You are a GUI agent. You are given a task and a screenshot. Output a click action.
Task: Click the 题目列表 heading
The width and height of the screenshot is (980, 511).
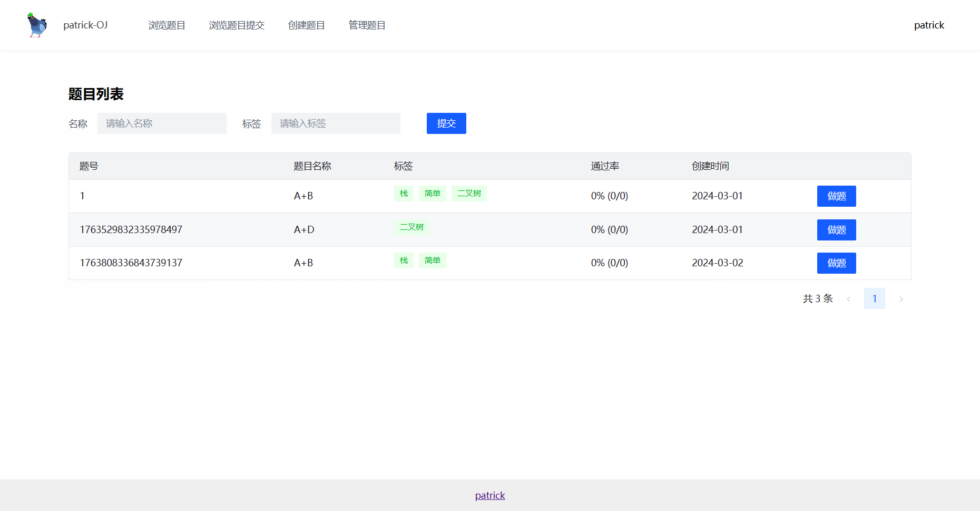(96, 94)
